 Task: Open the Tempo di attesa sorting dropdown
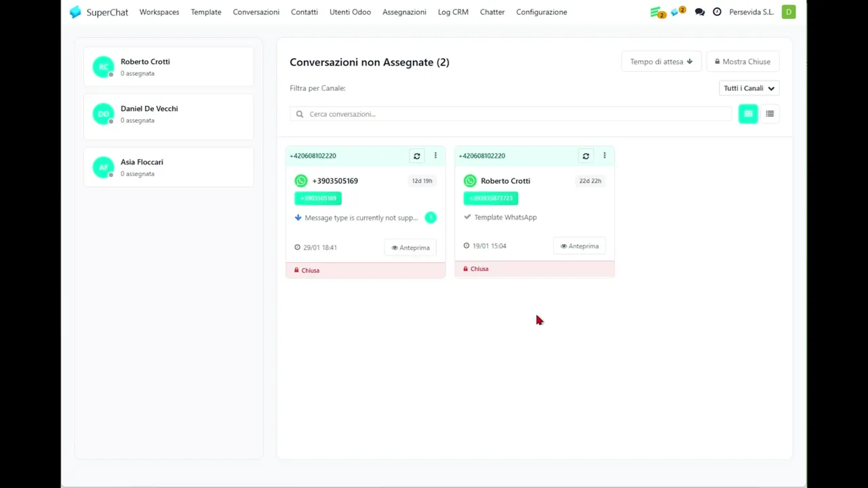(x=660, y=61)
